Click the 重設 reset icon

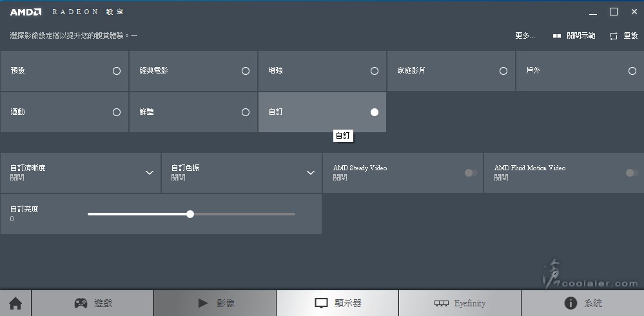pyautogui.click(x=614, y=36)
